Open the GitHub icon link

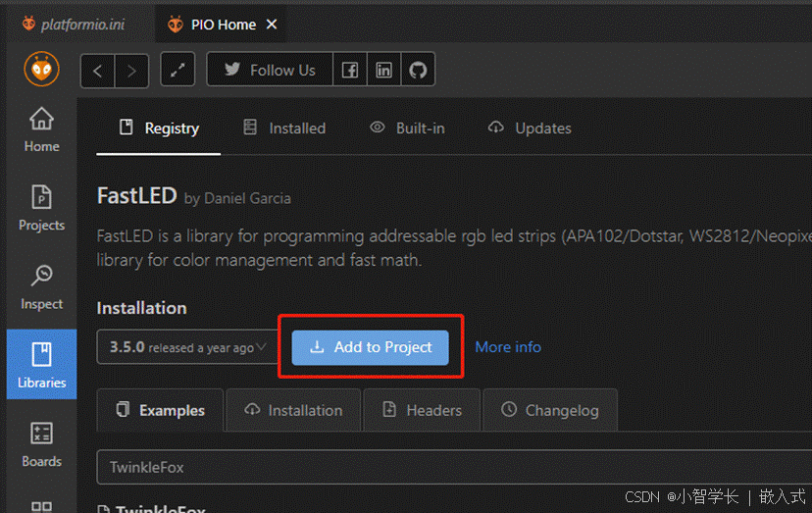click(x=418, y=70)
